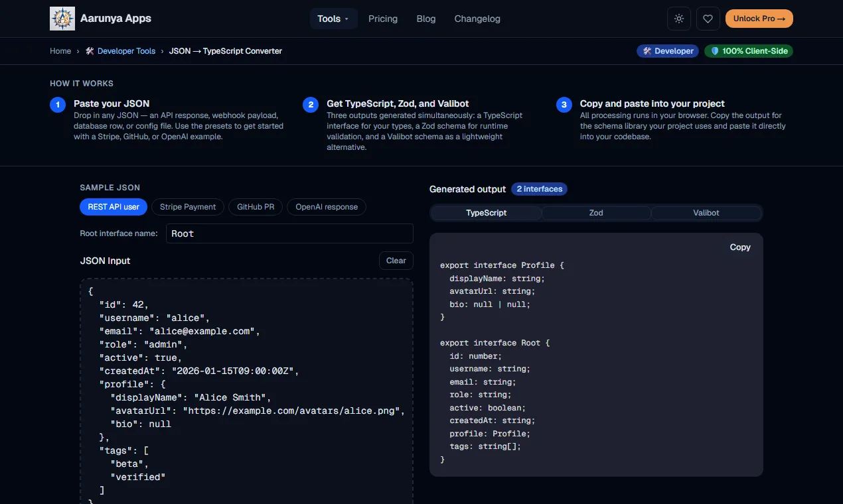
Task: Click the JSON → TypeScript Converter breadcrumb text
Action: (226, 51)
